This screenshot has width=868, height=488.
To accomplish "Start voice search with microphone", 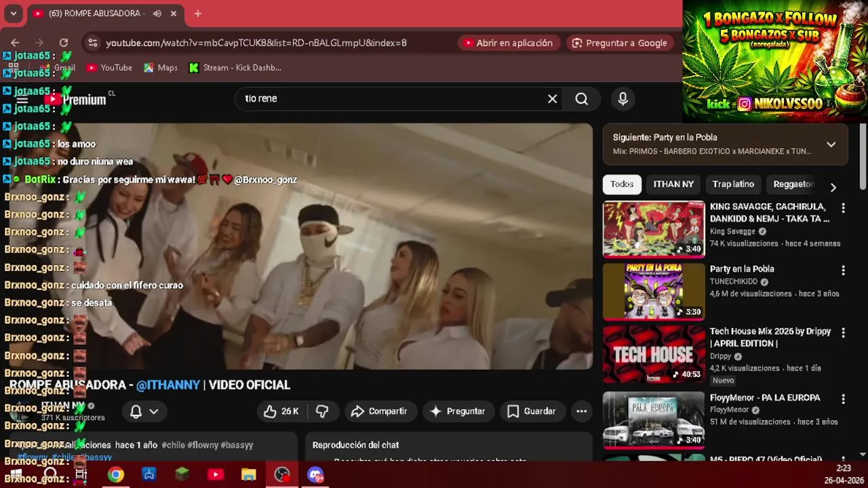I will 623,99.
